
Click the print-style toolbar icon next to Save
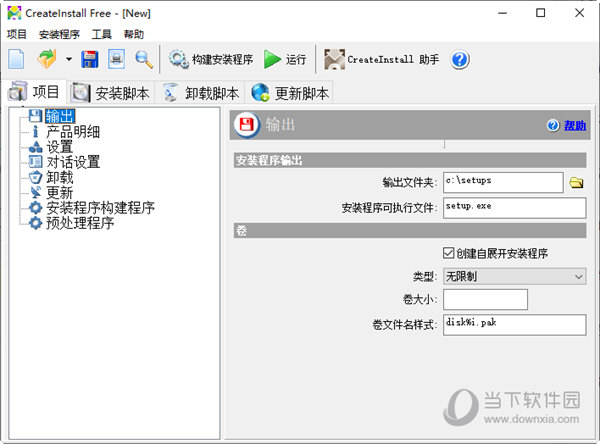tap(116, 59)
